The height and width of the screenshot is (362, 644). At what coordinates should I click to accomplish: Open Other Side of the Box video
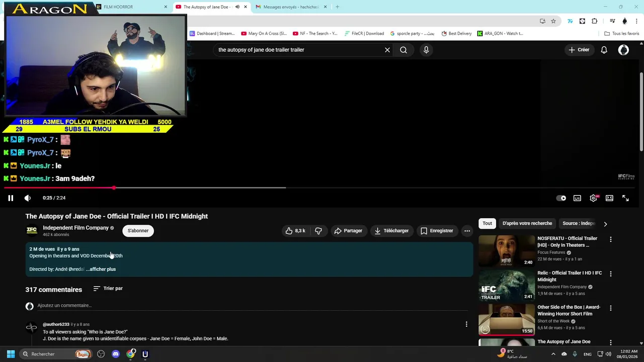pyautogui.click(x=506, y=319)
